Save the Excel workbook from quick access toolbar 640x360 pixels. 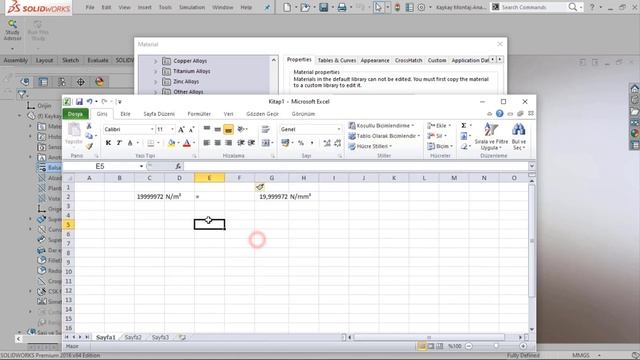[79, 102]
